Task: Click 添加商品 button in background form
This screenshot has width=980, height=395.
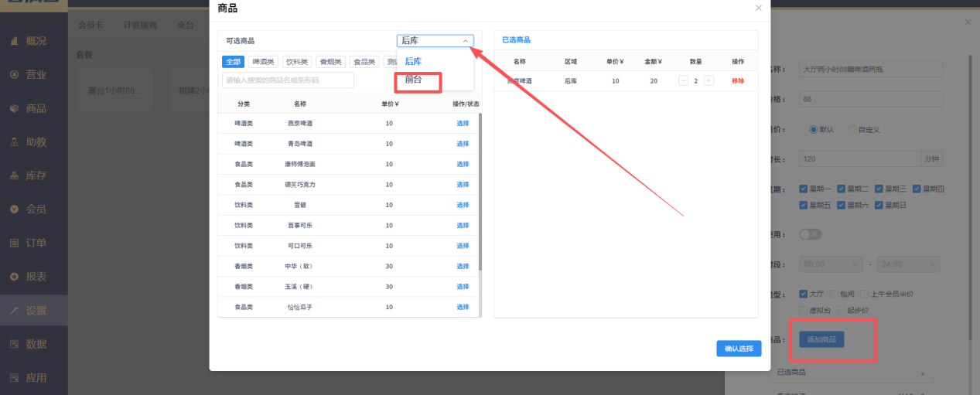Action: click(x=821, y=339)
